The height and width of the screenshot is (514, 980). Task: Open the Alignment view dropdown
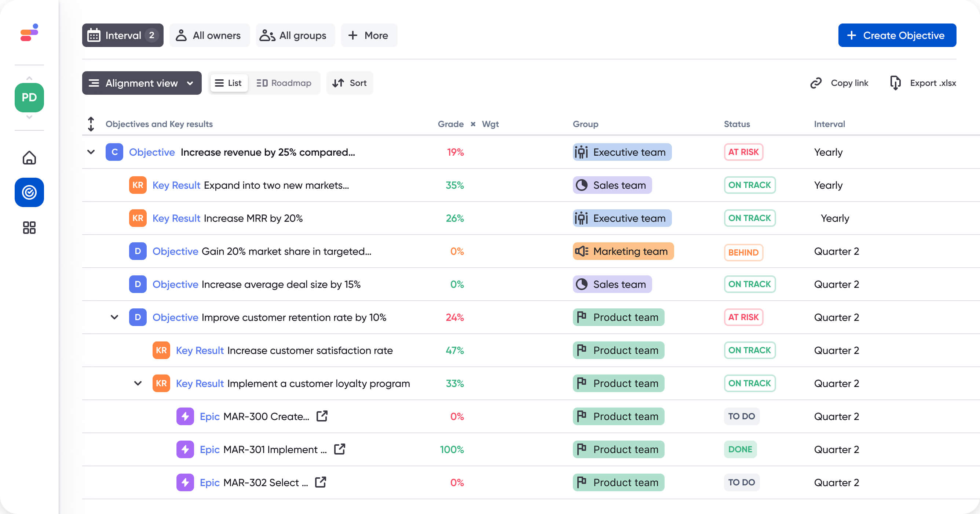[x=142, y=83]
